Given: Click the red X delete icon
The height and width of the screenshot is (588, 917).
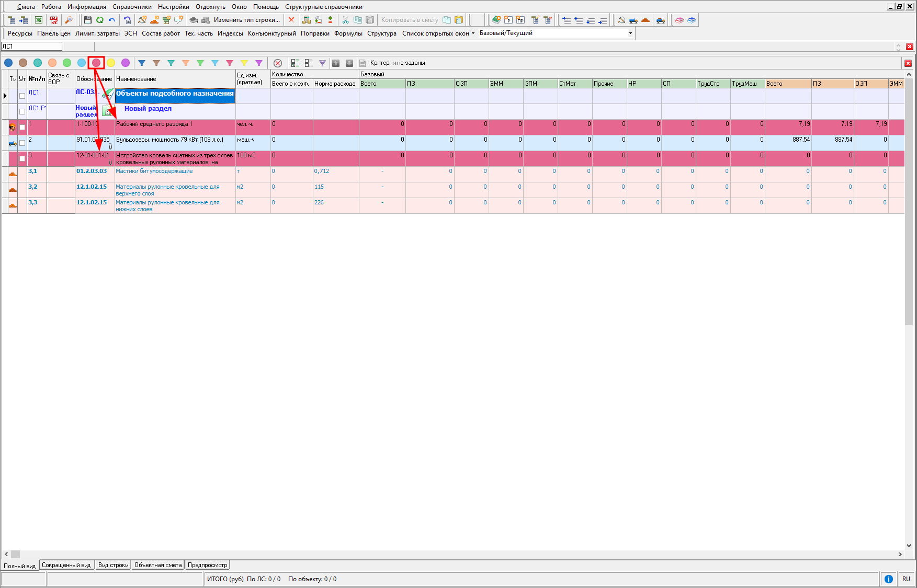Looking at the screenshot, I should pos(291,20).
